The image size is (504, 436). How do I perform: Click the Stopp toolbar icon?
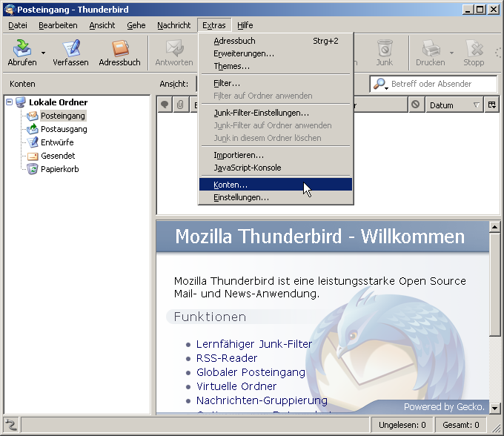[x=474, y=48]
